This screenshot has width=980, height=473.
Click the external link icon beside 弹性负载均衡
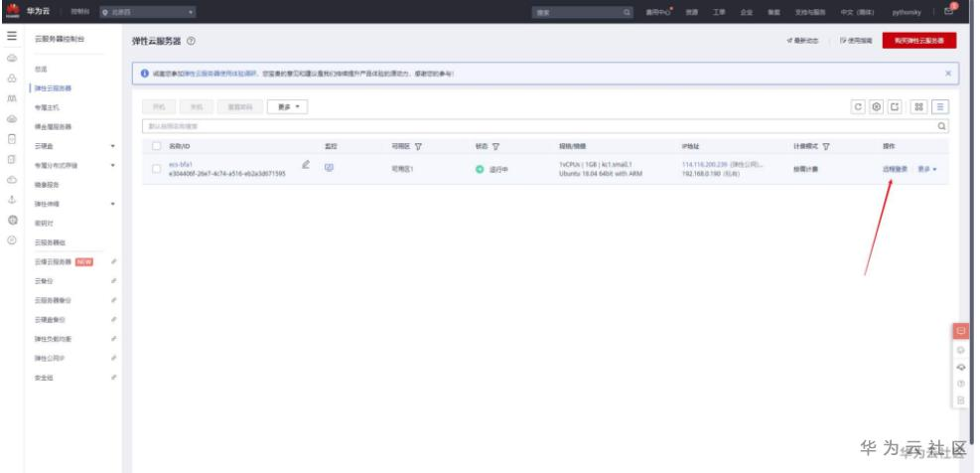coord(113,339)
